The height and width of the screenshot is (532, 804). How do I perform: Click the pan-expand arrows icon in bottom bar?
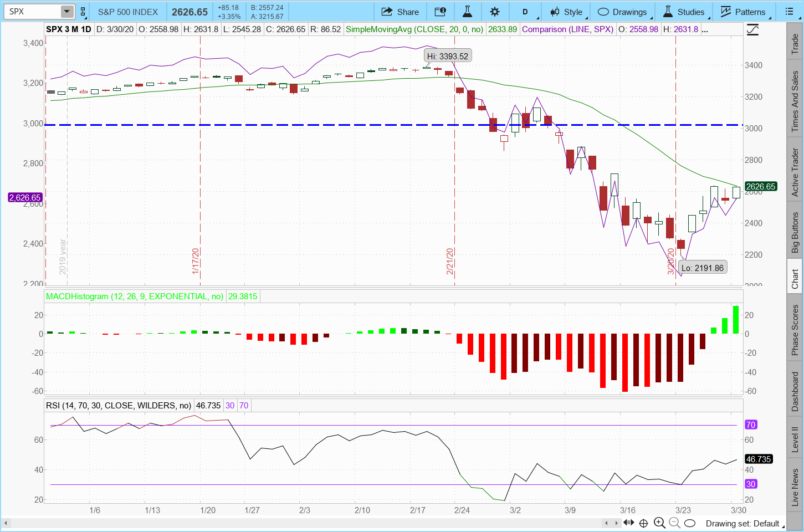coord(629,523)
